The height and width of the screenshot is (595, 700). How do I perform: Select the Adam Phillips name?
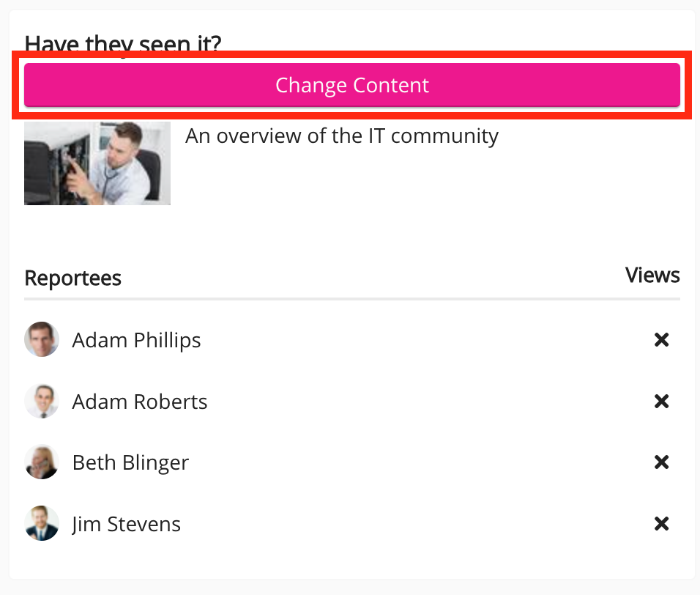pyautogui.click(x=136, y=340)
